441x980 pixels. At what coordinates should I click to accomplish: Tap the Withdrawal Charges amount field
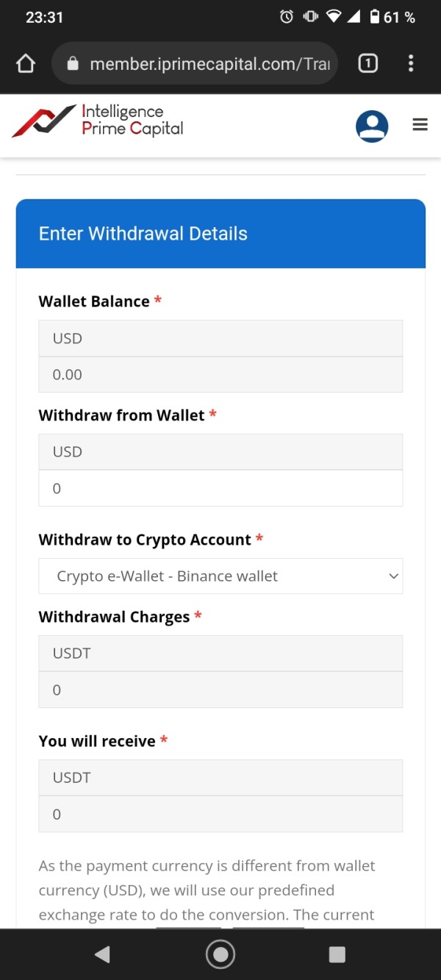coord(220,690)
